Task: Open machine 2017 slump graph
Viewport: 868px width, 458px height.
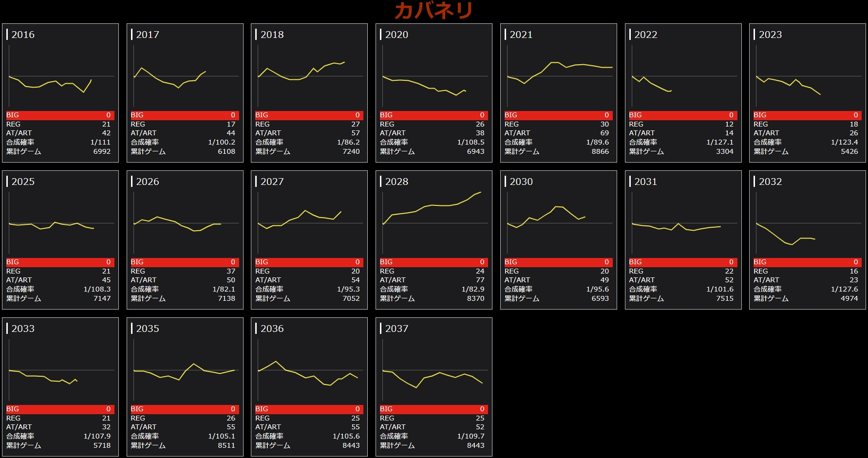Action: click(186, 76)
